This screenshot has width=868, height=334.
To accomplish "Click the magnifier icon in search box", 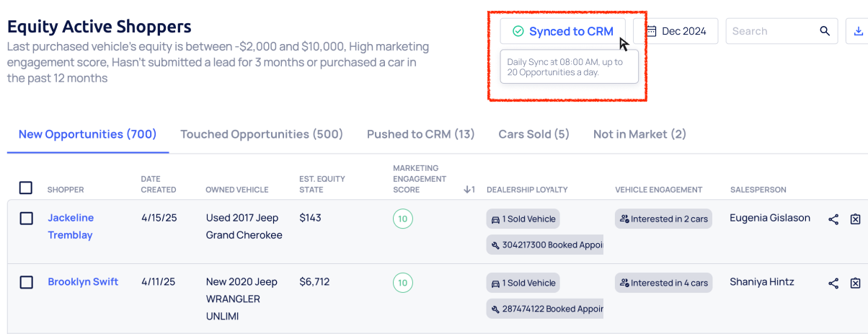I will (825, 31).
